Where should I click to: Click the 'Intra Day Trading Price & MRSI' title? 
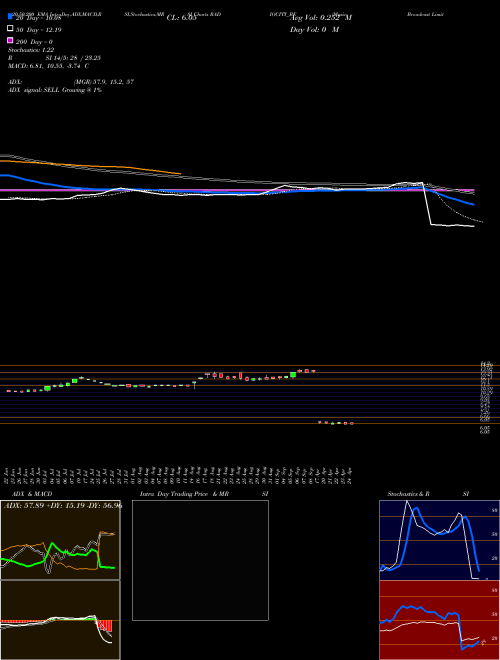pyautogui.click(x=204, y=494)
